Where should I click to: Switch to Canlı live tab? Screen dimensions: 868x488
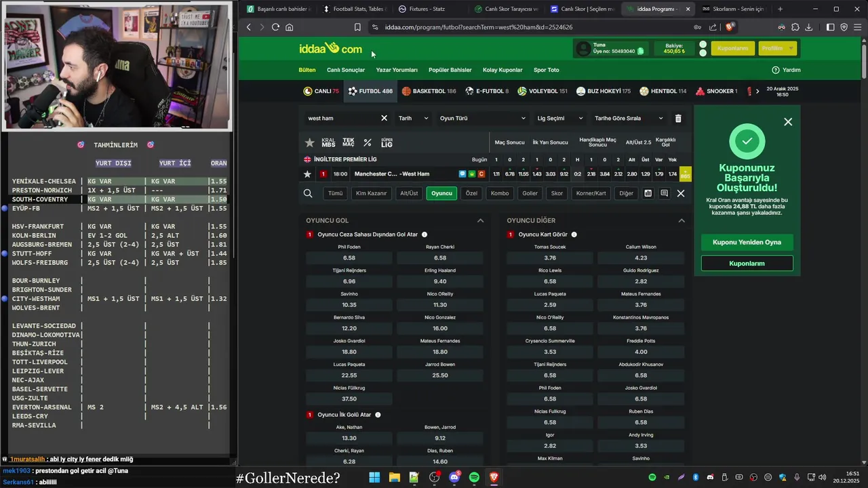(321, 91)
